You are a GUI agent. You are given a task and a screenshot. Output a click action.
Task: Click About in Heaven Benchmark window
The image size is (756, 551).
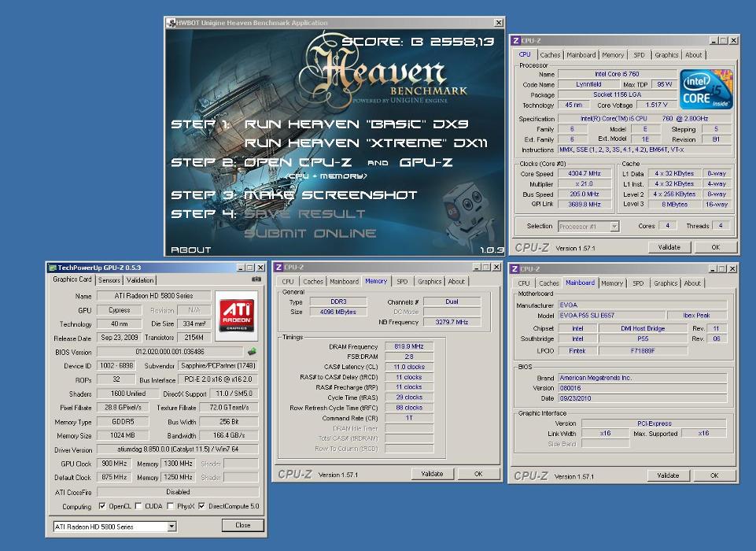click(x=191, y=250)
